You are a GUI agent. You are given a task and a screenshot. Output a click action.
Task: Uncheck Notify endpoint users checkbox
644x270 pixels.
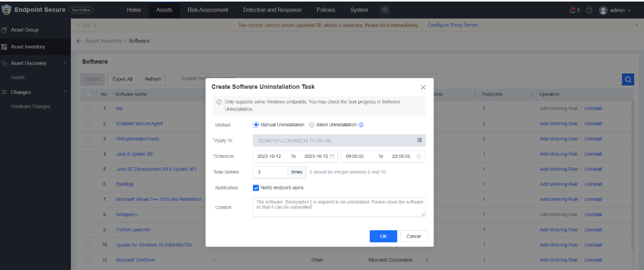(x=256, y=188)
